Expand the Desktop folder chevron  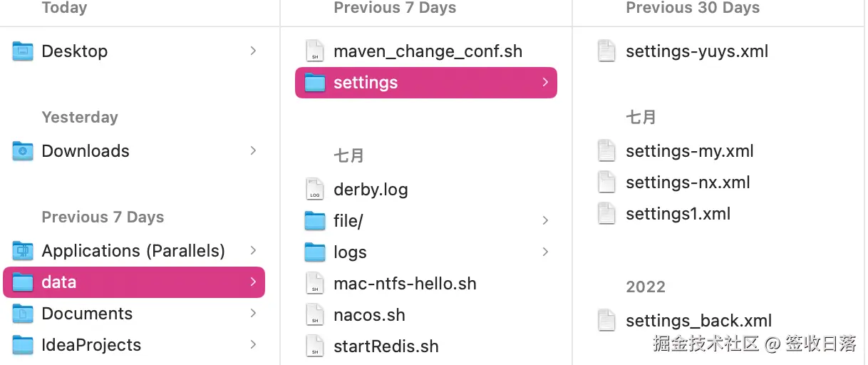pyautogui.click(x=253, y=51)
